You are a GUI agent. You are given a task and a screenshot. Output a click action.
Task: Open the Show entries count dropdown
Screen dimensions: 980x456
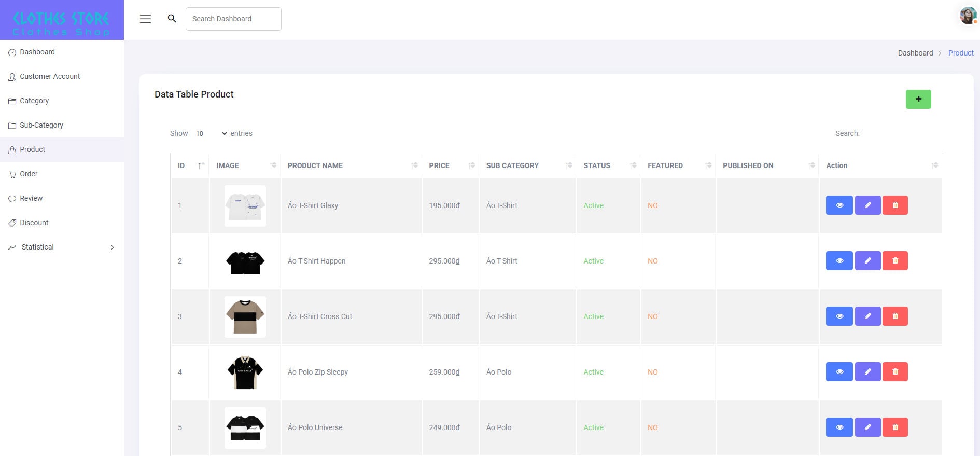[211, 134]
